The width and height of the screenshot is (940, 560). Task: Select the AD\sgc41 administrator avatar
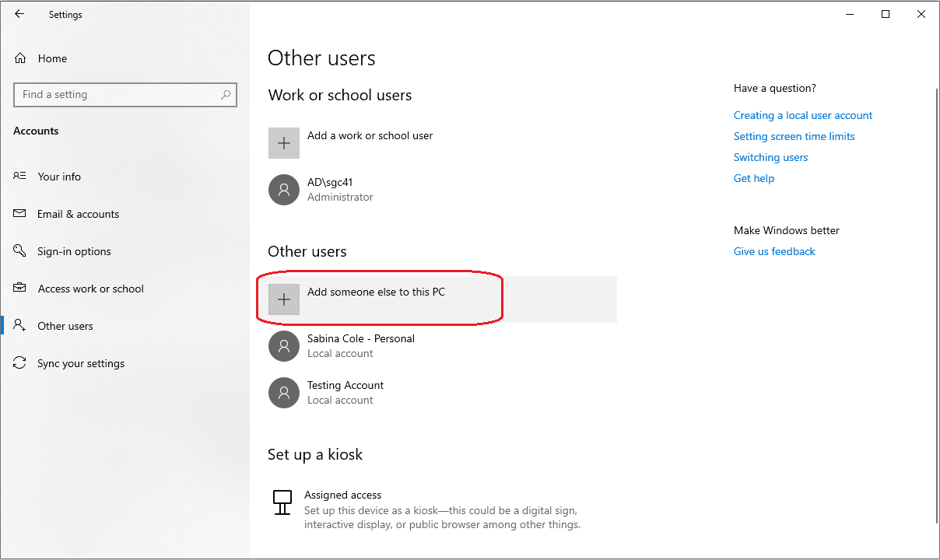284,190
